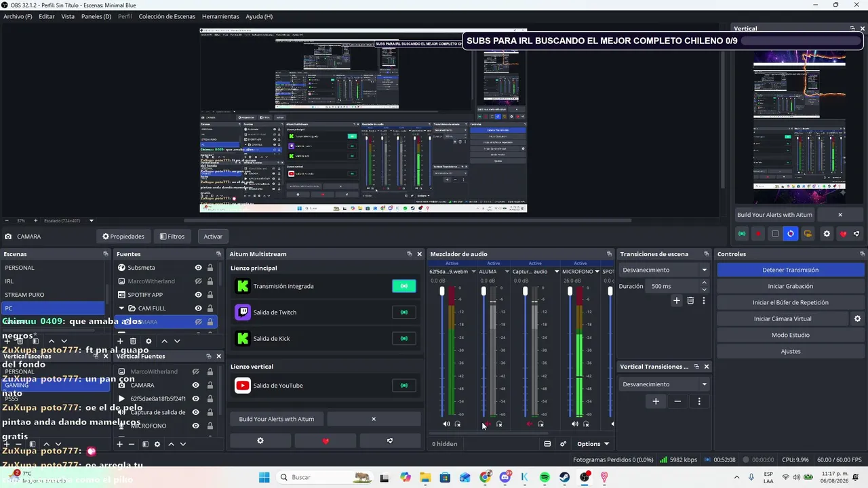The image size is (868, 488).
Task: Open virtual camera settings gear in Controles
Action: (x=857, y=319)
